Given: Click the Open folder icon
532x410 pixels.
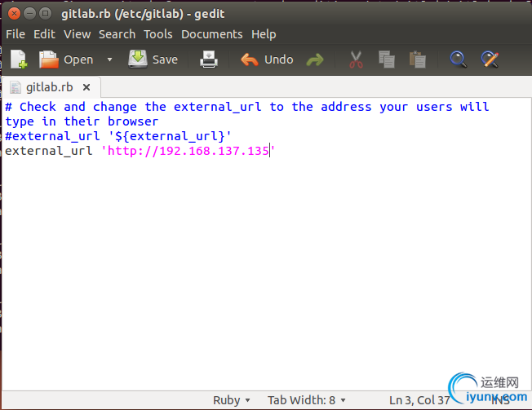Looking at the screenshot, I should coord(48,60).
